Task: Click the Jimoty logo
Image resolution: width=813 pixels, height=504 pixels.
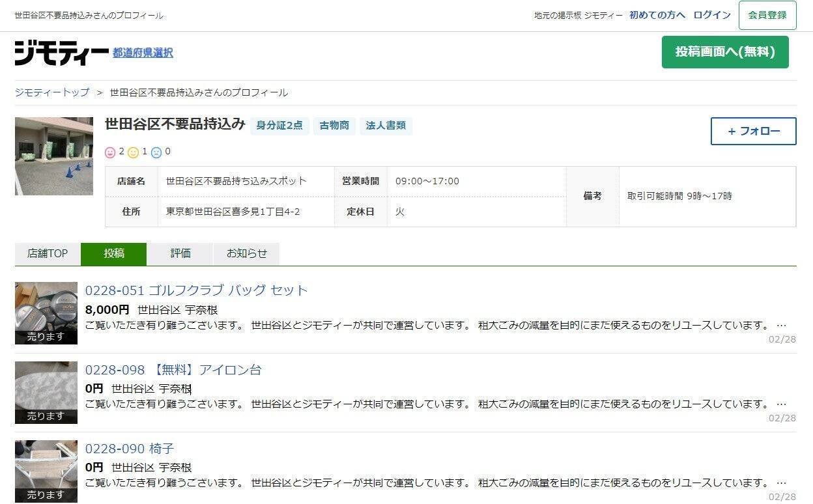Action: click(x=61, y=53)
